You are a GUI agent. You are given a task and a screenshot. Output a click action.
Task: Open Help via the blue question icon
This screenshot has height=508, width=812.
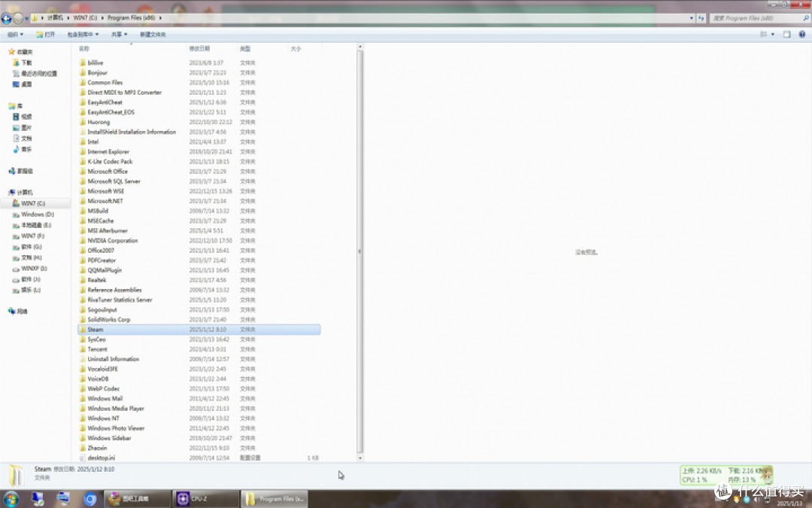801,35
